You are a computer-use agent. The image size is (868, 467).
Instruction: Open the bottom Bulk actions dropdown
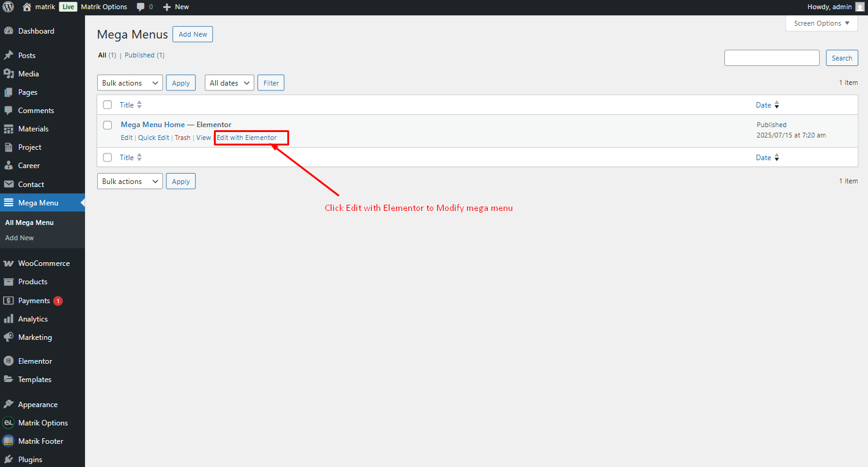[130, 182]
